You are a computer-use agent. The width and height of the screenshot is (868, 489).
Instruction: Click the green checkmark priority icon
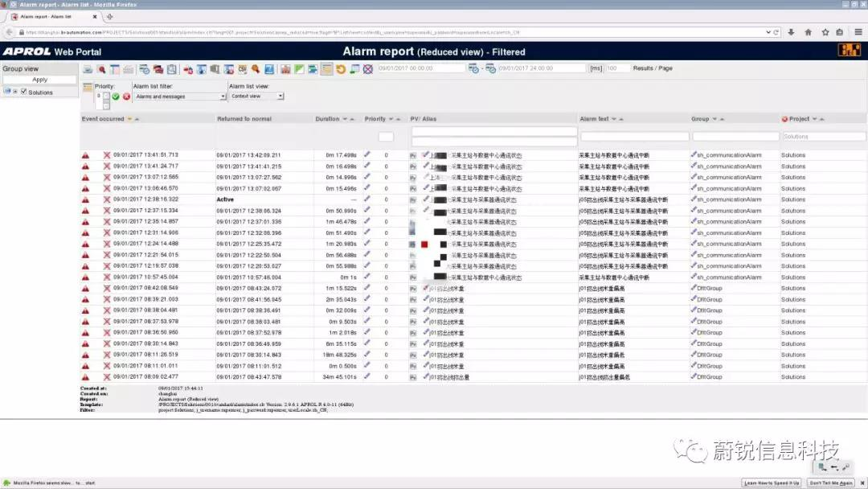116,97
